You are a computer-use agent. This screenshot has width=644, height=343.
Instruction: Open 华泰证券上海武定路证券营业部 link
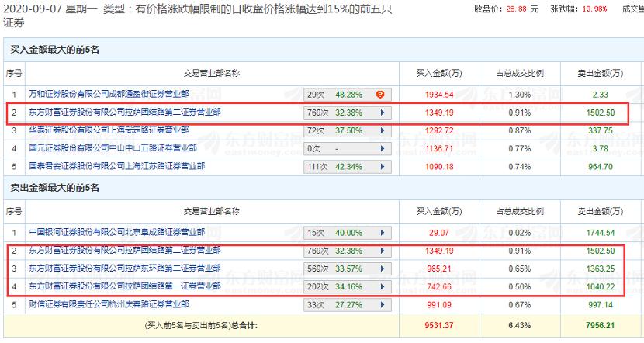pos(109,130)
